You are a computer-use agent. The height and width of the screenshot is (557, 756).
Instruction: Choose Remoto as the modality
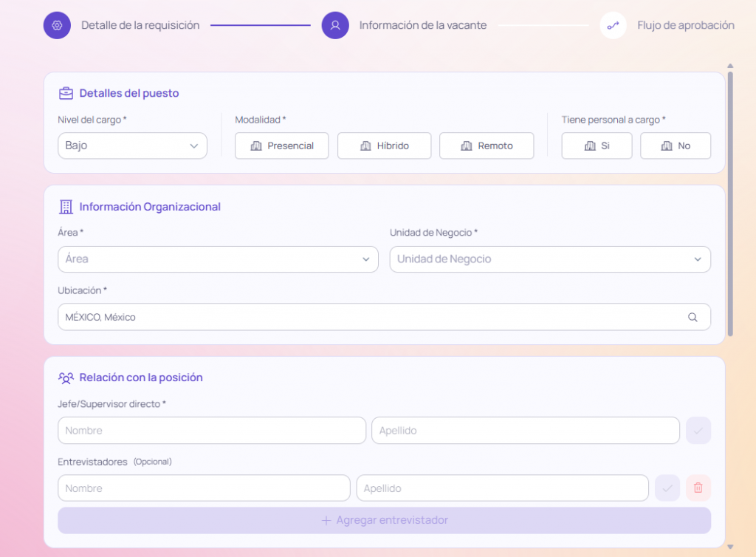pyautogui.click(x=486, y=146)
